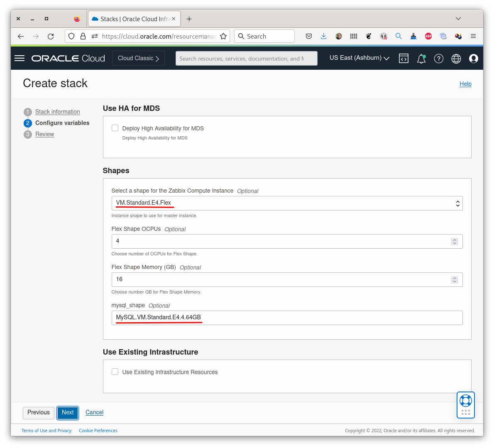Open the Oracle Cloud navigation hamburger menu
Image resolution: width=494 pixels, height=448 pixels.
pyautogui.click(x=19, y=58)
